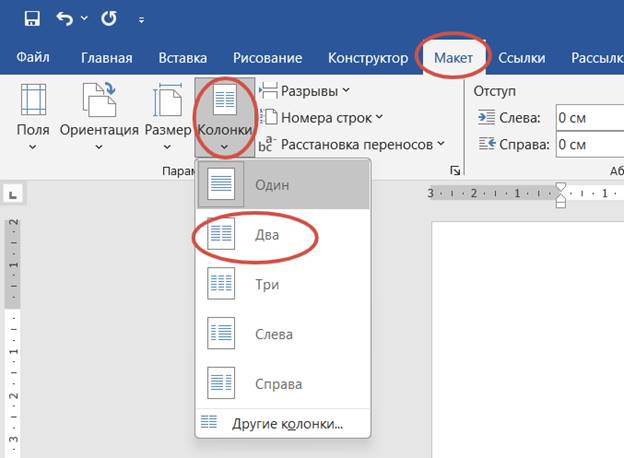Screen dimensions: 624x458
Task: Open the Размер page size tool
Action: tap(167, 116)
